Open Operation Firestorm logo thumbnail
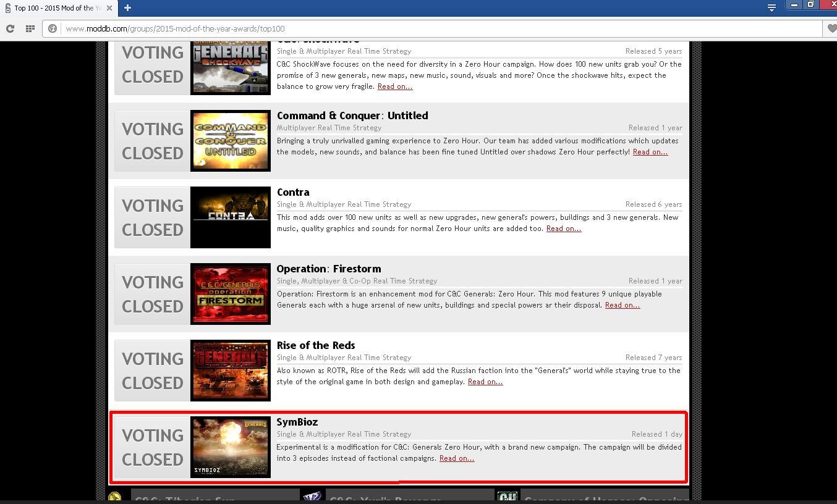This screenshot has height=504, width=837. [230, 294]
